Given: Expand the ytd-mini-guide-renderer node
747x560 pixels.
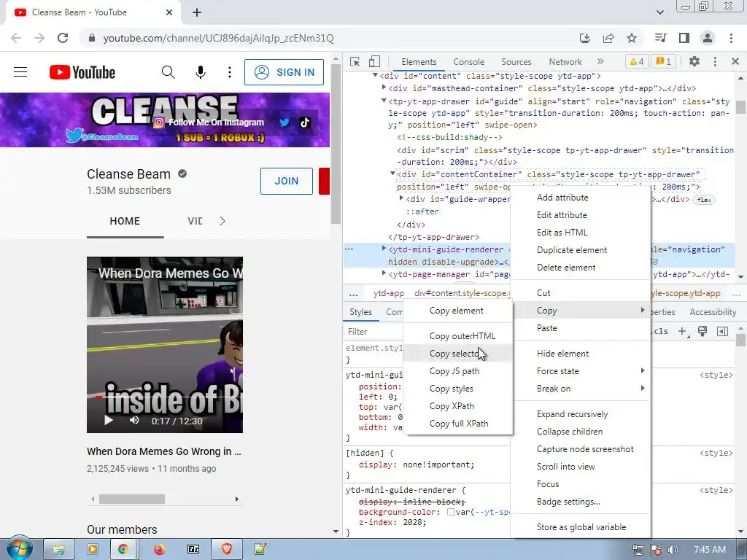Looking at the screenshot, I should click(x=384, y=249).
